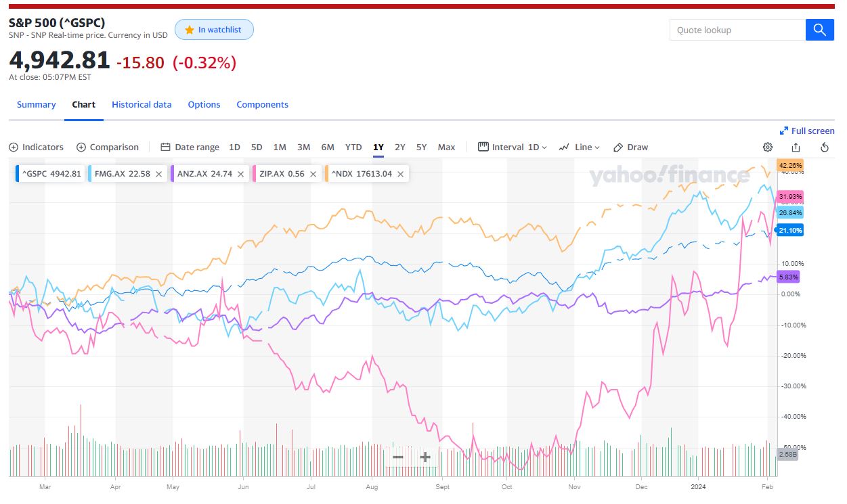Image resolution: width=847 pixels, height=504 pixels.
Task: Select the Draw pencil tool
Action: pyautogui.click(x=630, y=147)
